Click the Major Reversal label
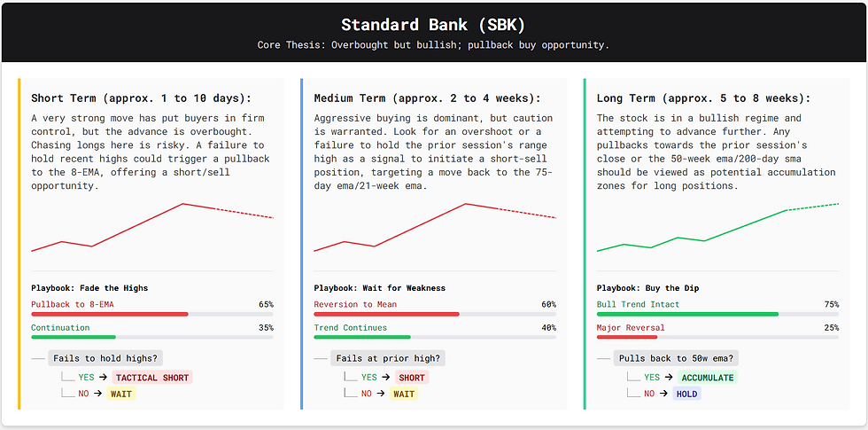This screenshot has width=868, height=430. click(631, 327)
